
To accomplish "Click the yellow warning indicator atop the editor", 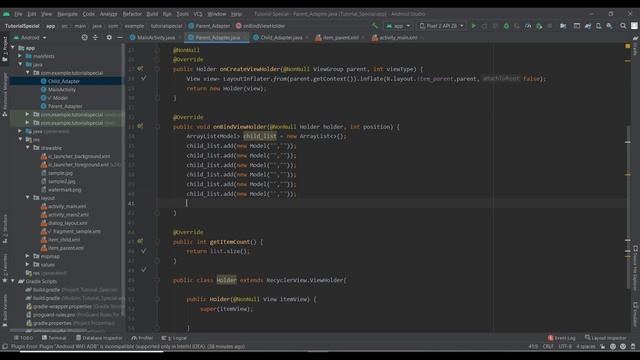I will point(628,47).
